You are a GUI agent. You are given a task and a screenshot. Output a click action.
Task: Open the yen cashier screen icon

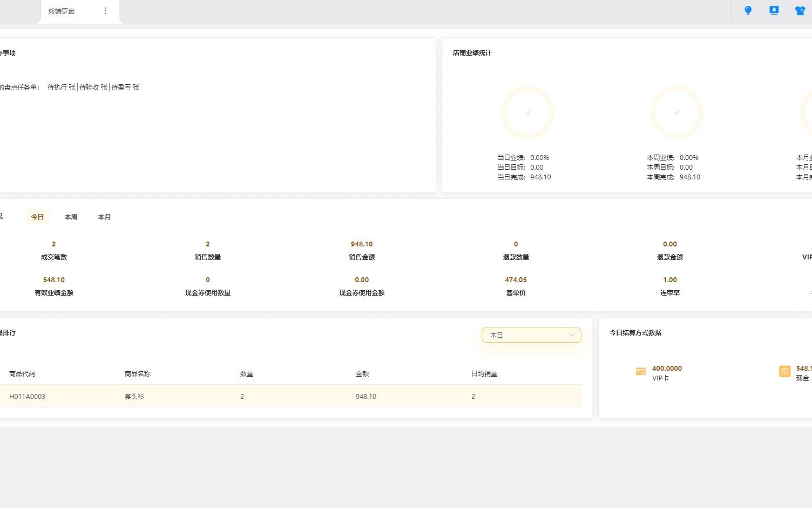774,10
